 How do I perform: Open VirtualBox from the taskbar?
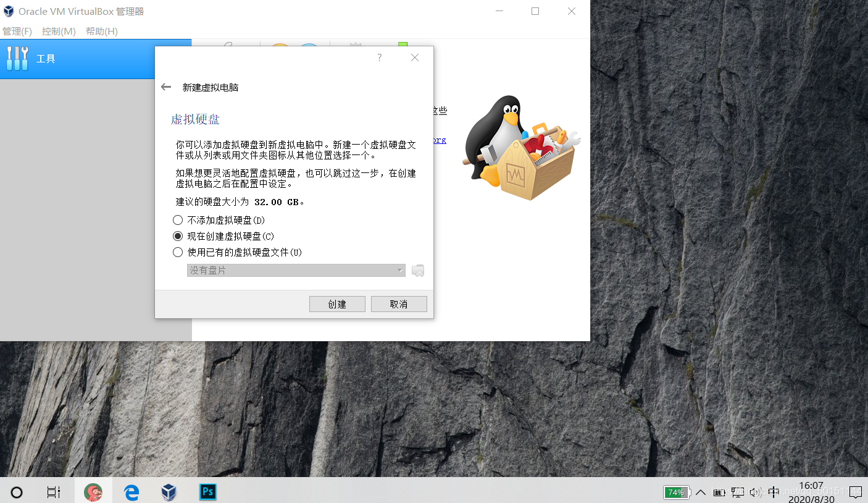point(169,492)
